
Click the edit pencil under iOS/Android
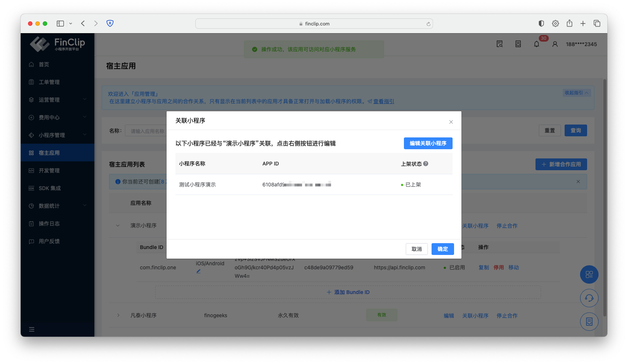point(199,271)
